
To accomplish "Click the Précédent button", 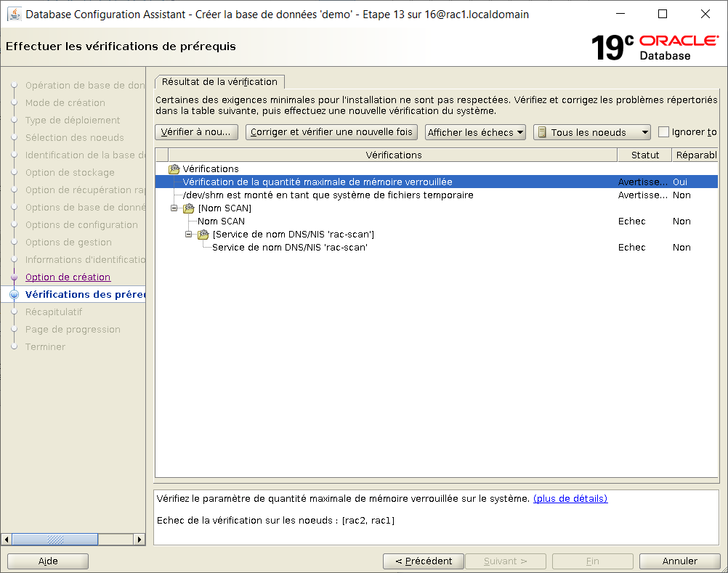I will (424, 561).
